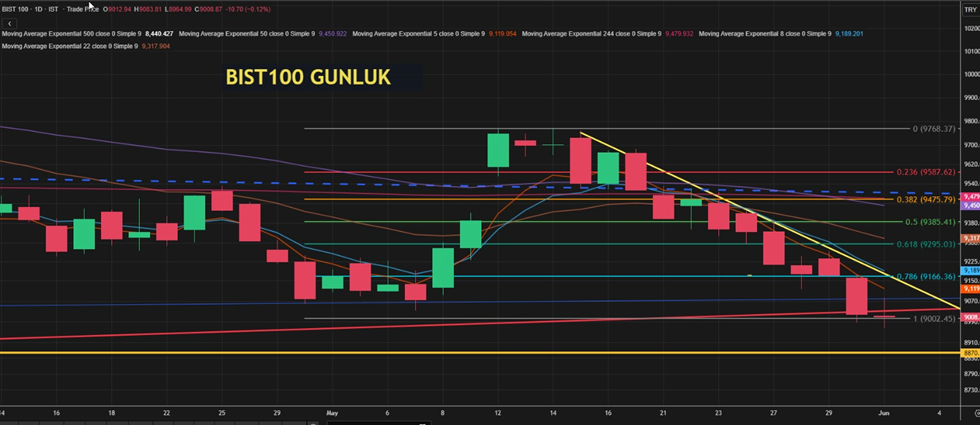
Task: Select the Moving Average Exponential 8 legend
Action: (x=766, y=33)
